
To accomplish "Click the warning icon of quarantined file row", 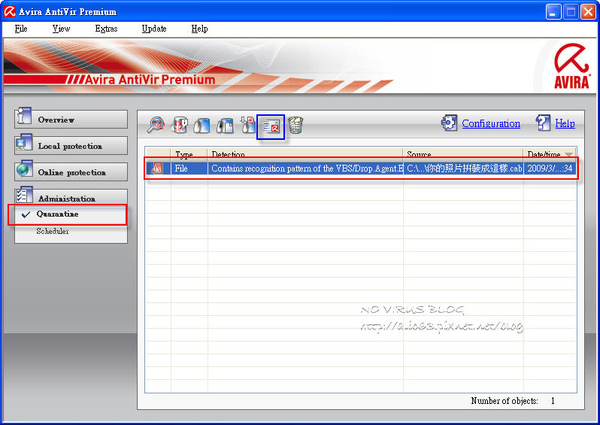I will click(157, 168).
